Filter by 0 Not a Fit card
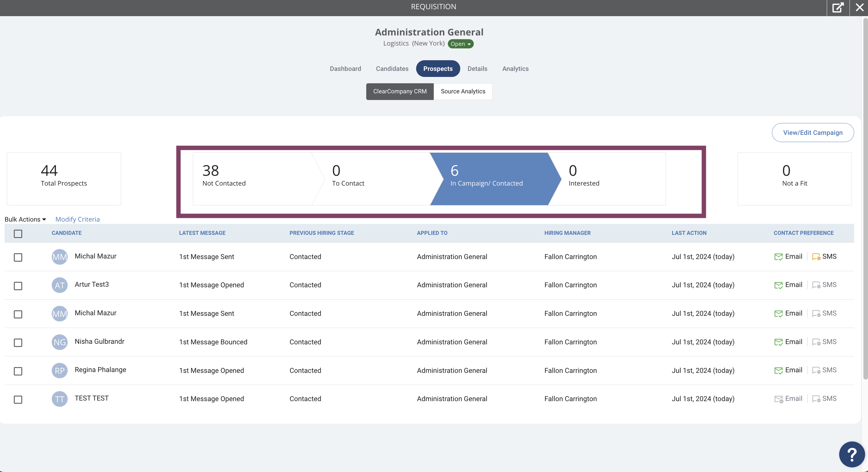Screen dimensions: 868x472 point(794,179)
